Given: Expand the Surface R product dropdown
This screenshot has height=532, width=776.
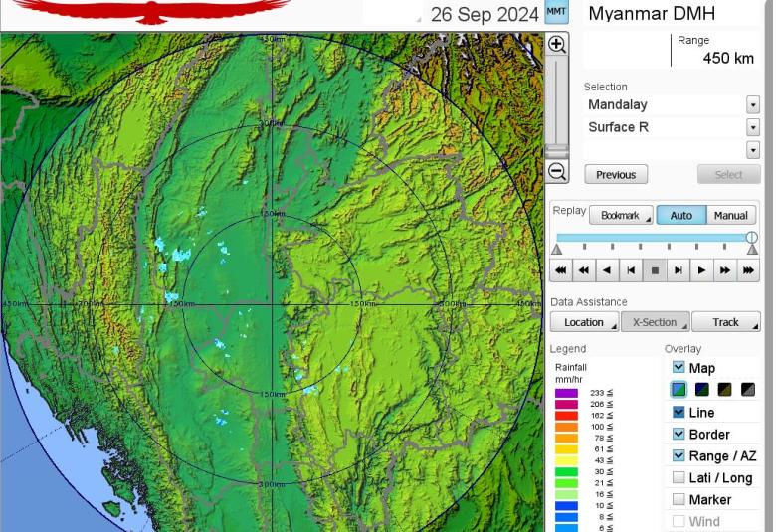Looking at the screenshot, I should click(752, 127).
